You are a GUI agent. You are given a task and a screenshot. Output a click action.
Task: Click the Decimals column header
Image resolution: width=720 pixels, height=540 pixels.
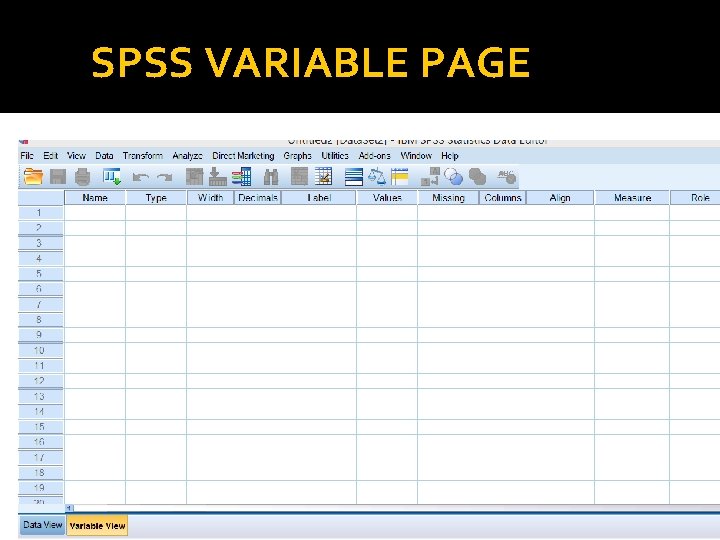pyautogui.click(x=258, y=198)
